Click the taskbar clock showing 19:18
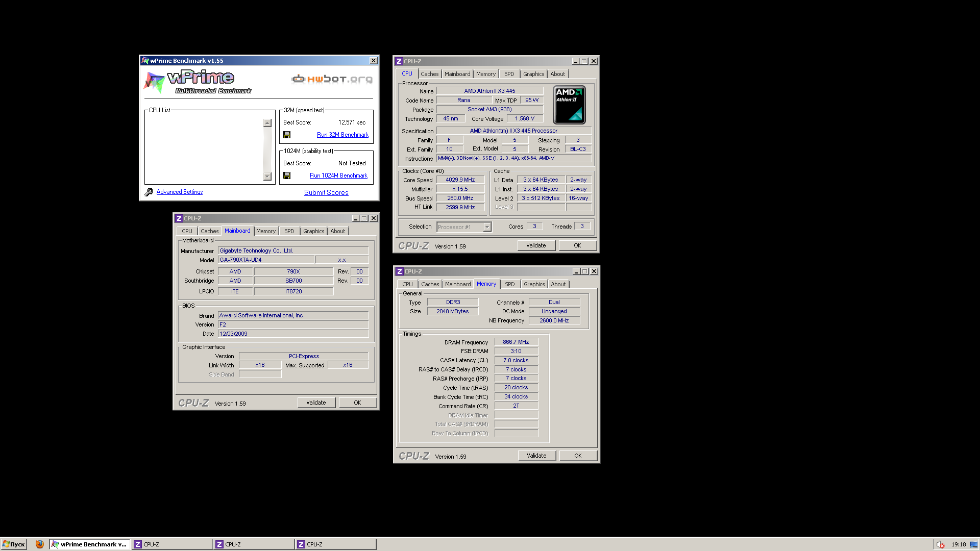This screenshot has height=551, width=980. pos(959,544)
